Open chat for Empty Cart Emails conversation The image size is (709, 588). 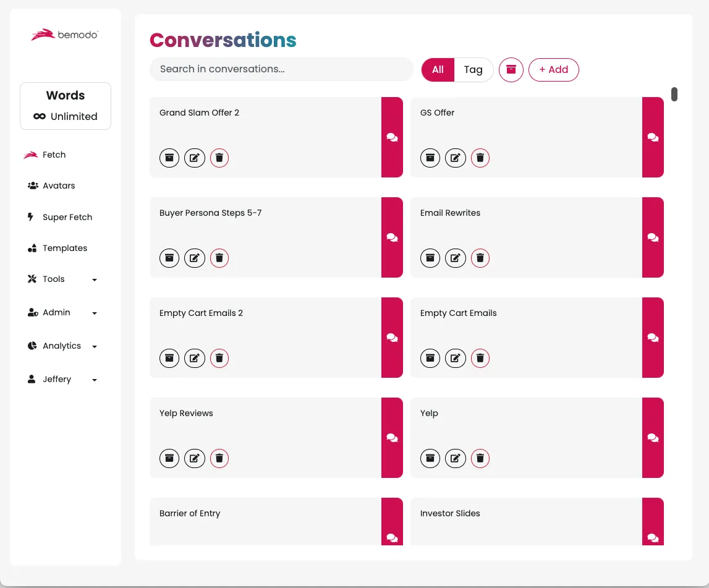click(653, 338)
